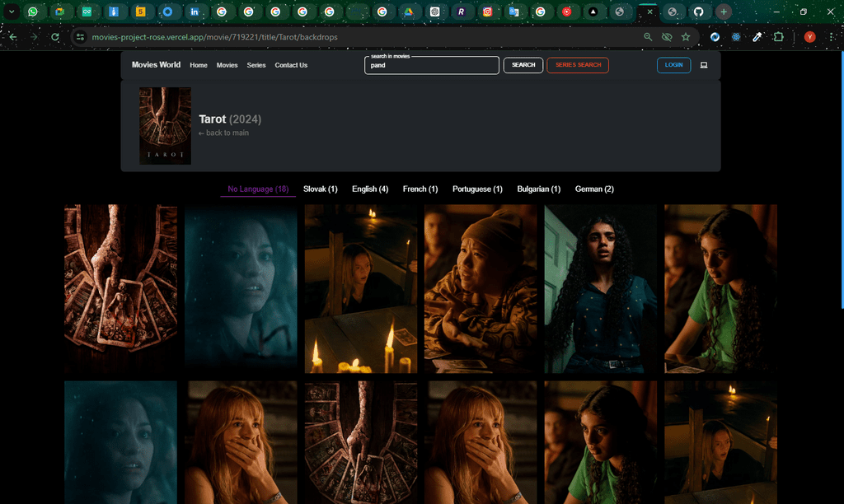Open the WhatsApp browser tab
Screen dimensions: 844x504
(33, 12)
